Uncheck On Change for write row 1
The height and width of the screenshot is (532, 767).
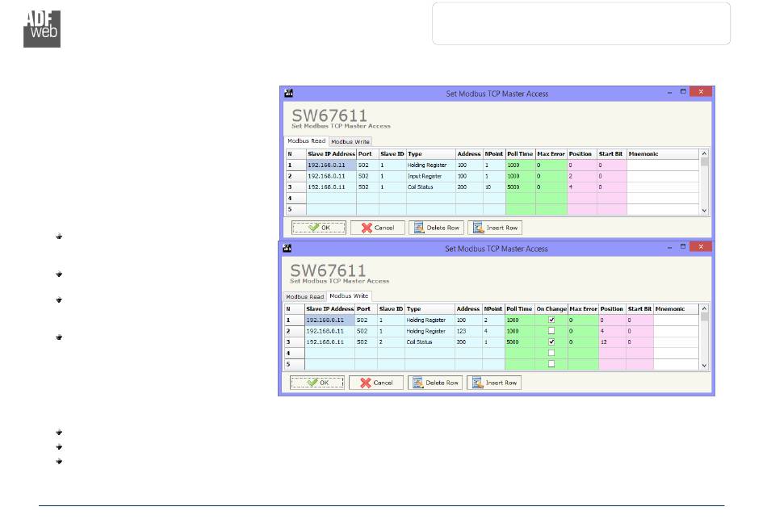click(x=551, y=320)
